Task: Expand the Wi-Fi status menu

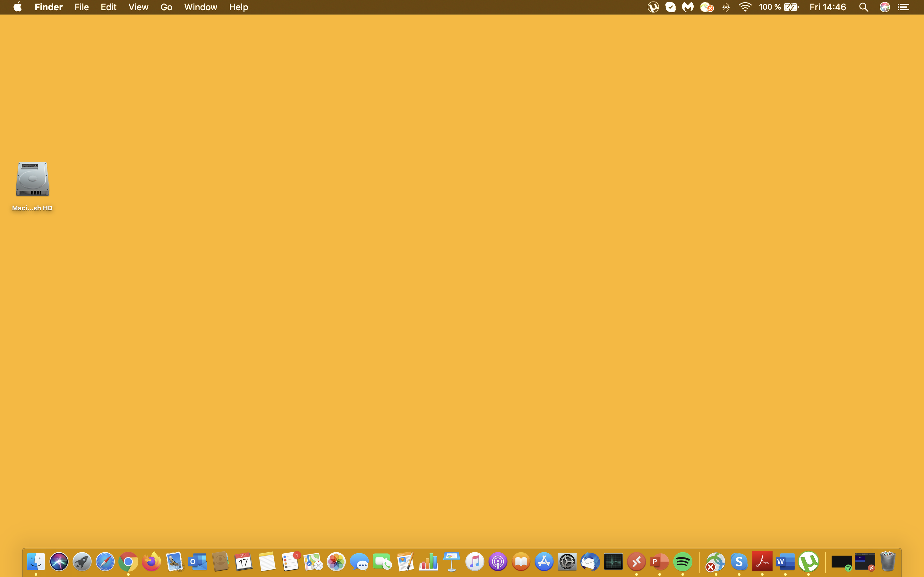Action: (x=745, y=7)
